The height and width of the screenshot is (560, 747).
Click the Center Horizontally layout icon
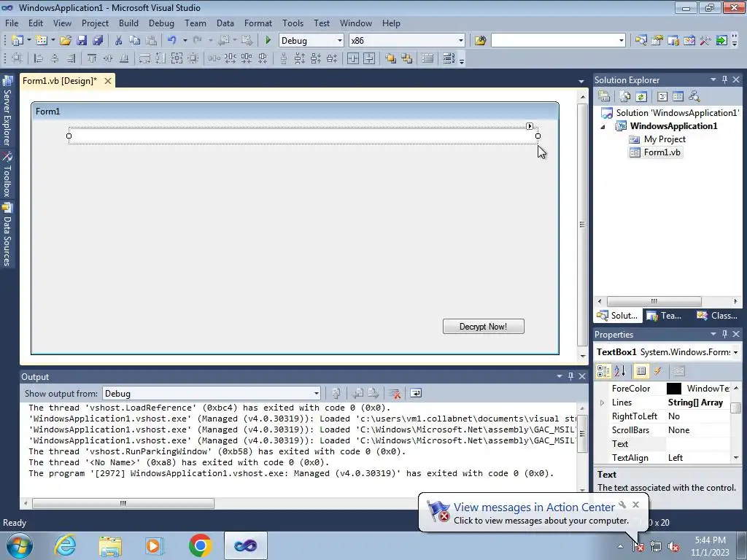coord(353,58)
